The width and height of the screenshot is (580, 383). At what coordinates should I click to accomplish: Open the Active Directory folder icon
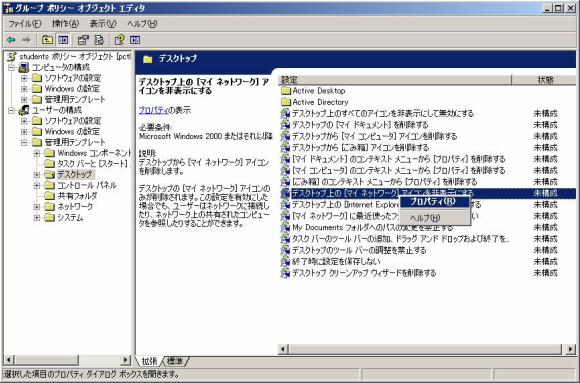point(286,102)
